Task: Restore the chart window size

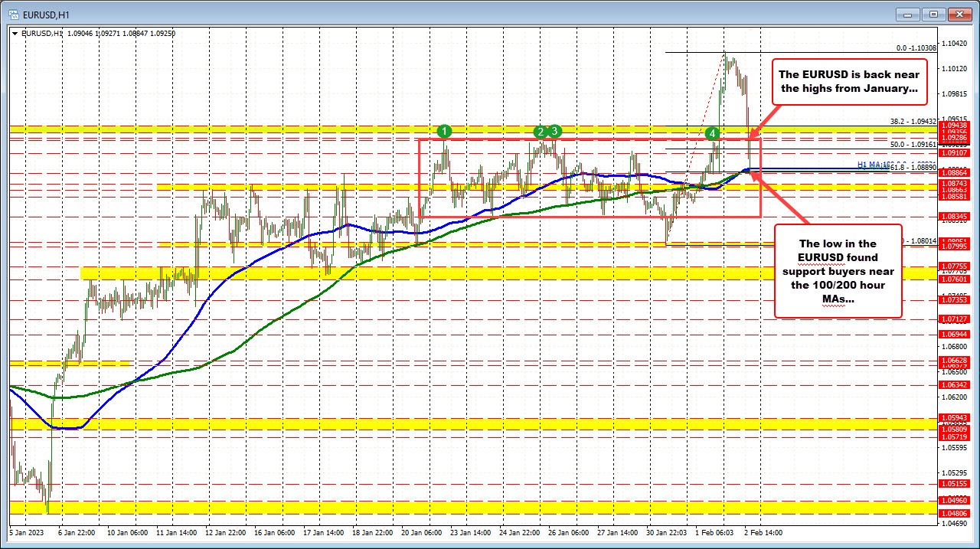Action: click(x=933, y=13)
